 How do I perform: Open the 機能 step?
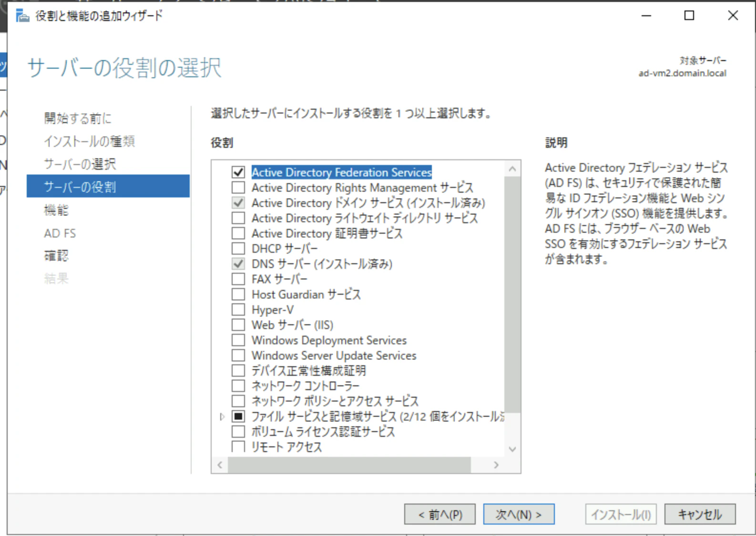tap(56, 210)
